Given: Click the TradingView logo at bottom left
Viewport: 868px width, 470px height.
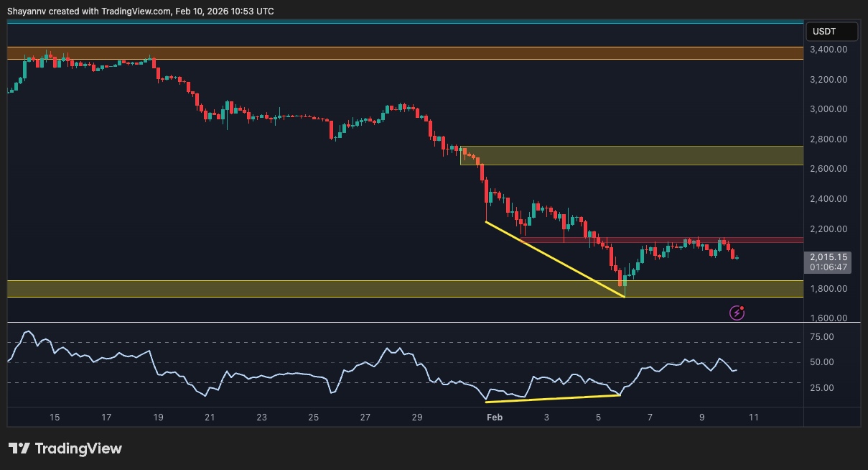Looking at the screenshot, I should pos(65,448).
